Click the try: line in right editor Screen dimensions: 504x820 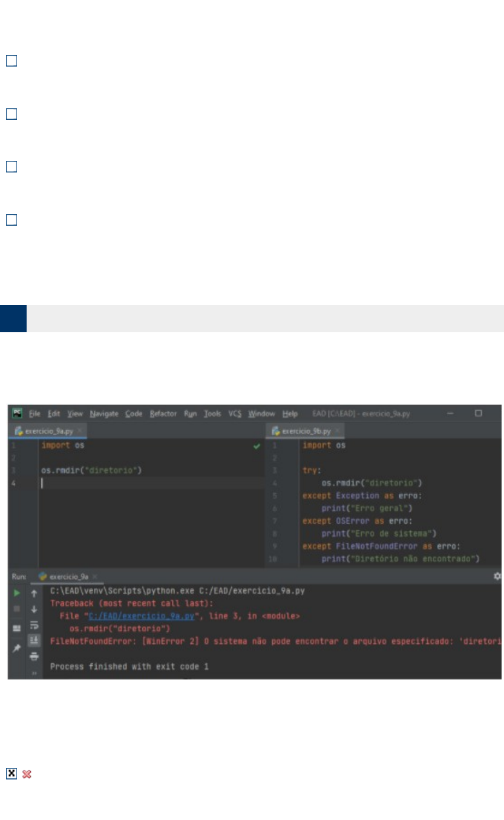point(311,470)
